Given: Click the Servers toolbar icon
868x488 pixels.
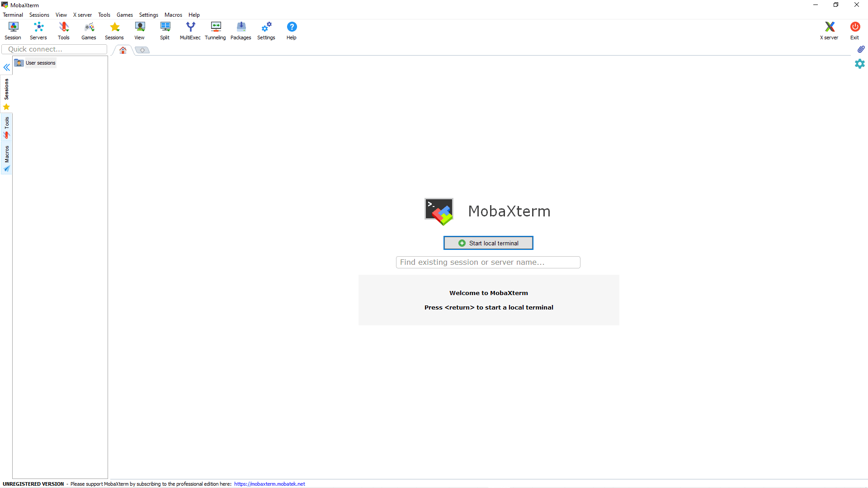Looking at the screenshot, I should coord(38,31).
